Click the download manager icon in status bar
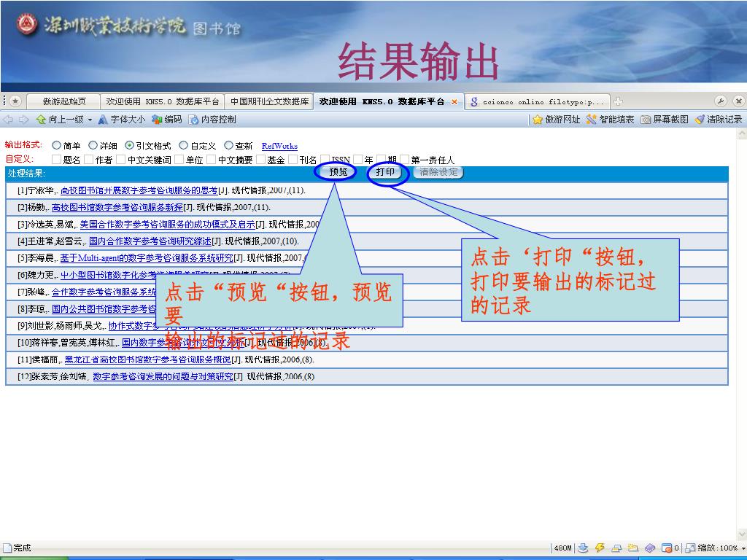Screen dimensions: 747x560 pyautogui.click(x=583, y=548)
